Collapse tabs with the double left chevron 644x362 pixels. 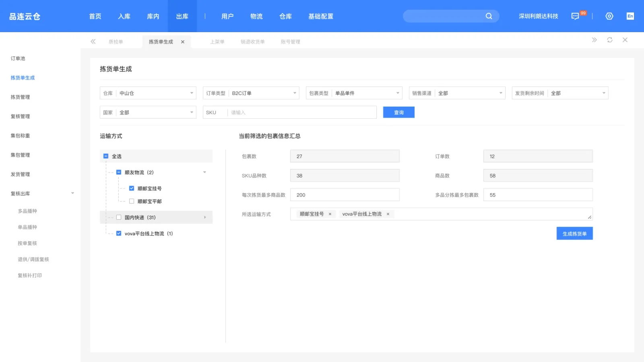click(93, 41)
